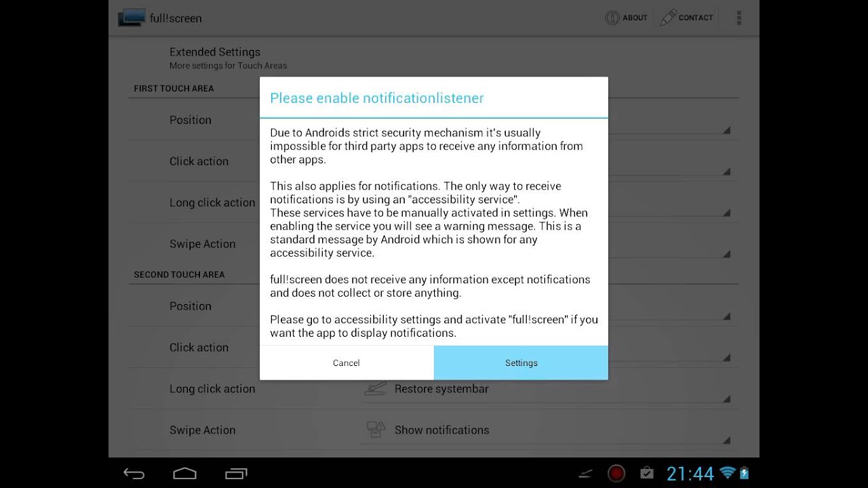Tap the Android home button

click(x=184, y=473)
